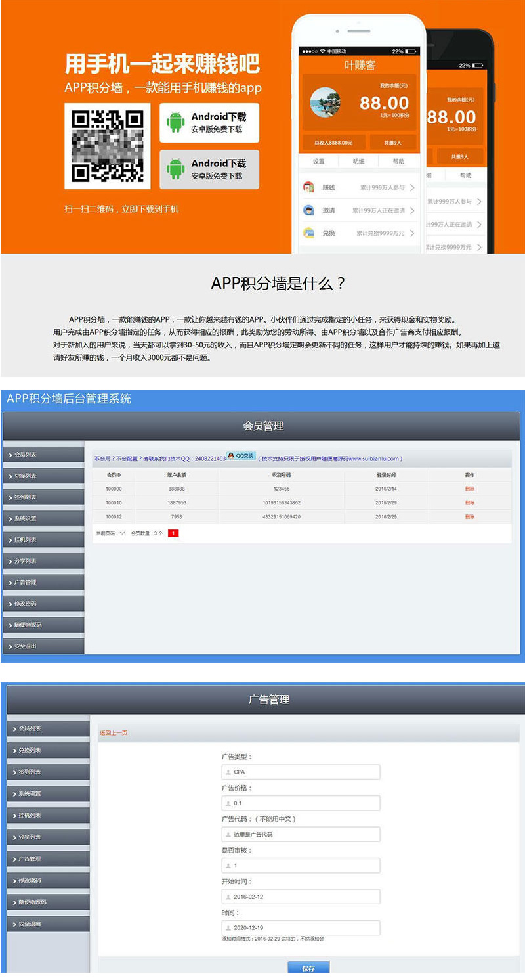Expand the chevron beside the 赚钱 row
Screen dimensions: 525x980
click(412, 187)
